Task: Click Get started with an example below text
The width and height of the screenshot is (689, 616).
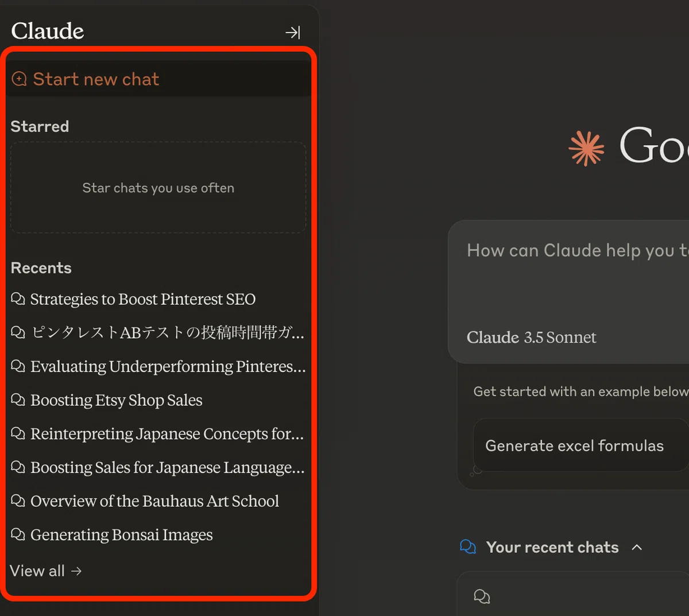Action: tap(580, 392)
